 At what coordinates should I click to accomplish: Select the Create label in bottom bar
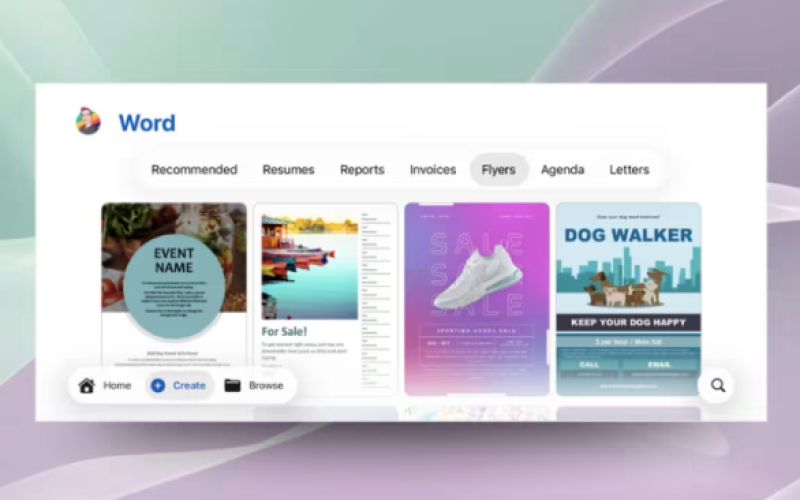pos(189,386)
